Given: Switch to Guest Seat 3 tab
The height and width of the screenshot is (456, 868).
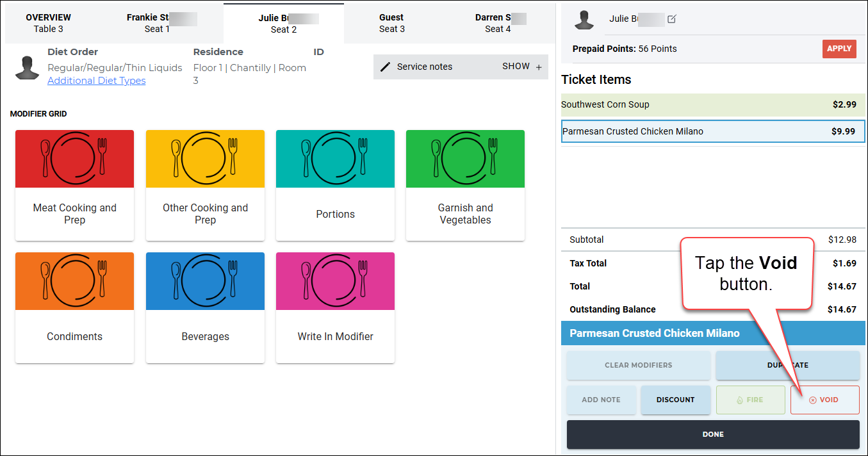Looking at the screenshot, I should point(391,23).
